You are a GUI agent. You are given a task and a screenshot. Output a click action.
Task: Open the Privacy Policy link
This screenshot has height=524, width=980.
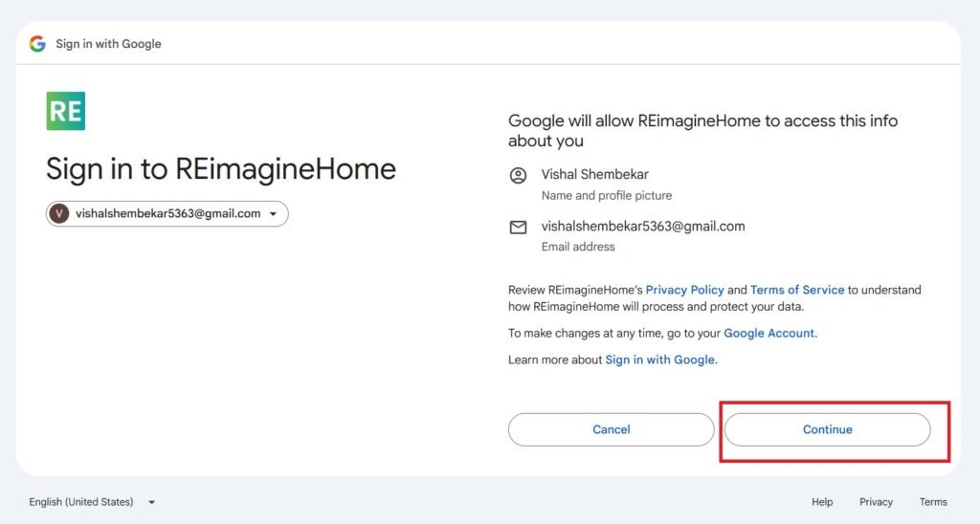[684, 290]
